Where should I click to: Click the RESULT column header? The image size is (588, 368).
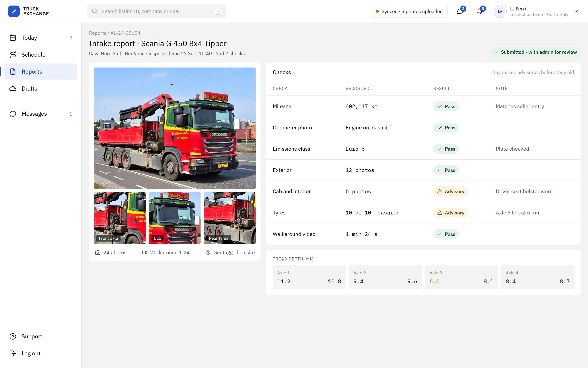pos(441,89)
